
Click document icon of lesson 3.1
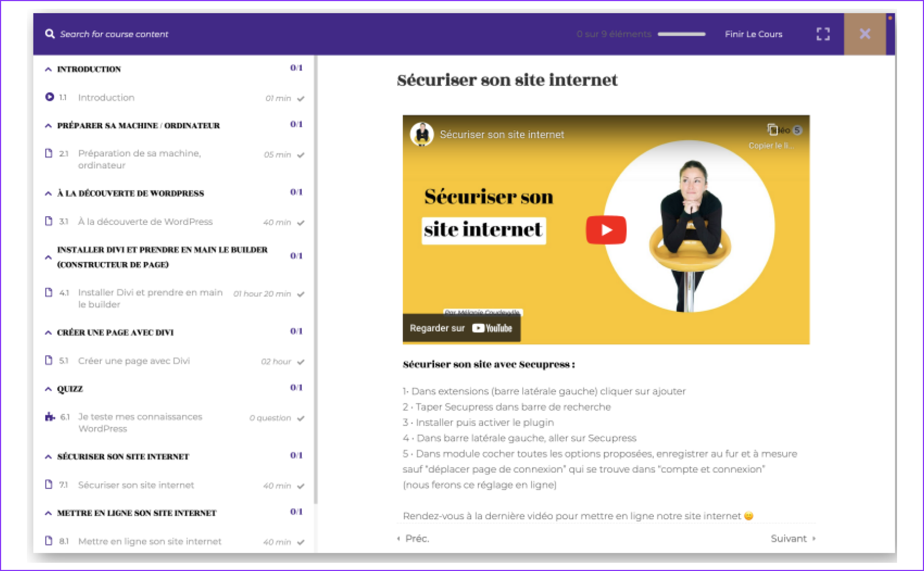pos(49,221)
